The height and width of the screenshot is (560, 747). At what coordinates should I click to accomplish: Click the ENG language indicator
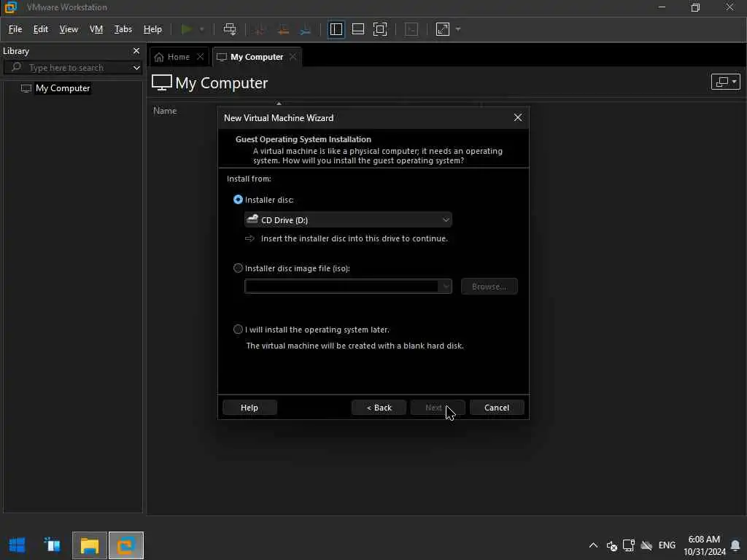click(x=667, y=545)
